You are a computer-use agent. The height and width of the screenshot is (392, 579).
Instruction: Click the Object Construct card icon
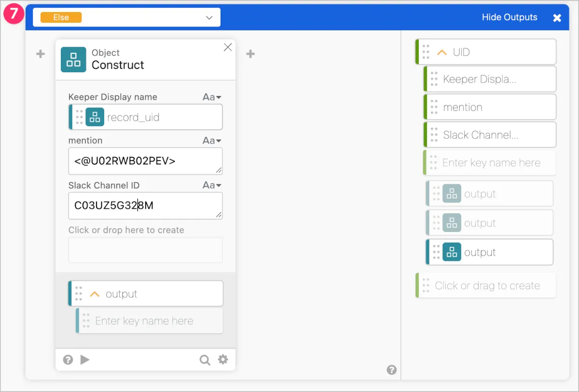point(73,59)
